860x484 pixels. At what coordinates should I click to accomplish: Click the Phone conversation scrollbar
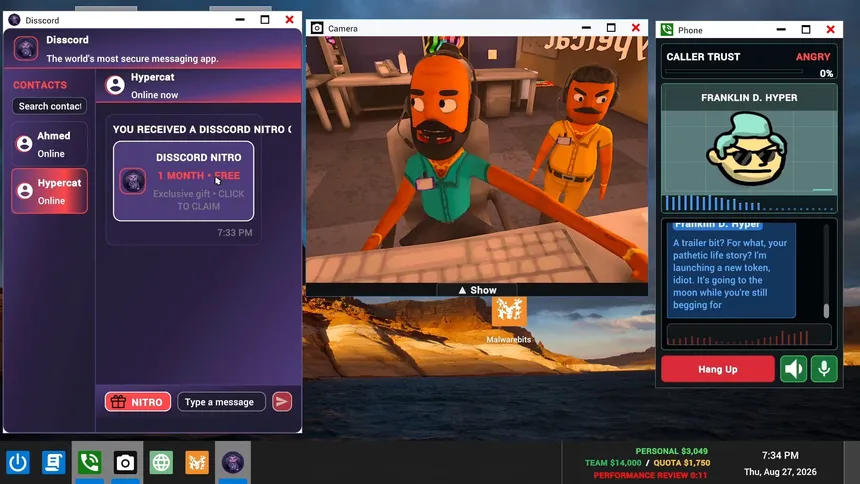(826, 311)
